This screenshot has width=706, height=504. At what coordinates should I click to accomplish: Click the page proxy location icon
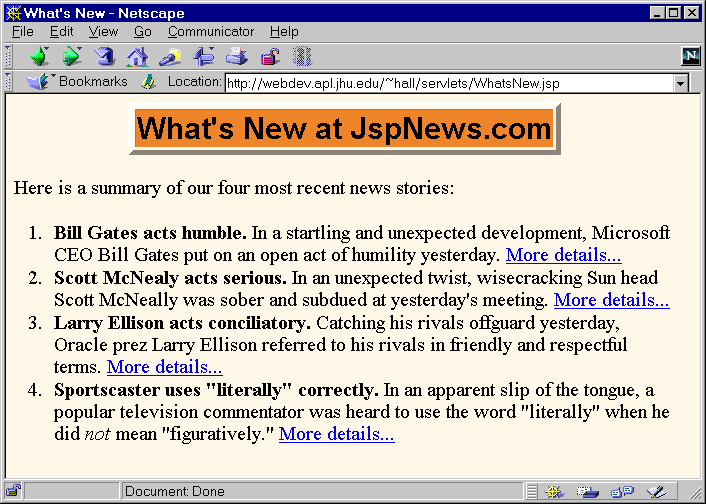(x=148, y=82)
